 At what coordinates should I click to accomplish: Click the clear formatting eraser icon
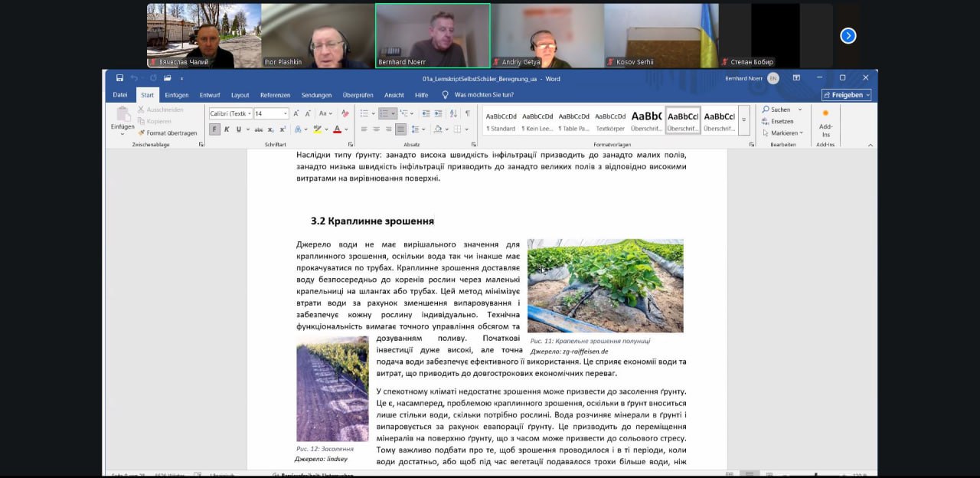point(345,113)
